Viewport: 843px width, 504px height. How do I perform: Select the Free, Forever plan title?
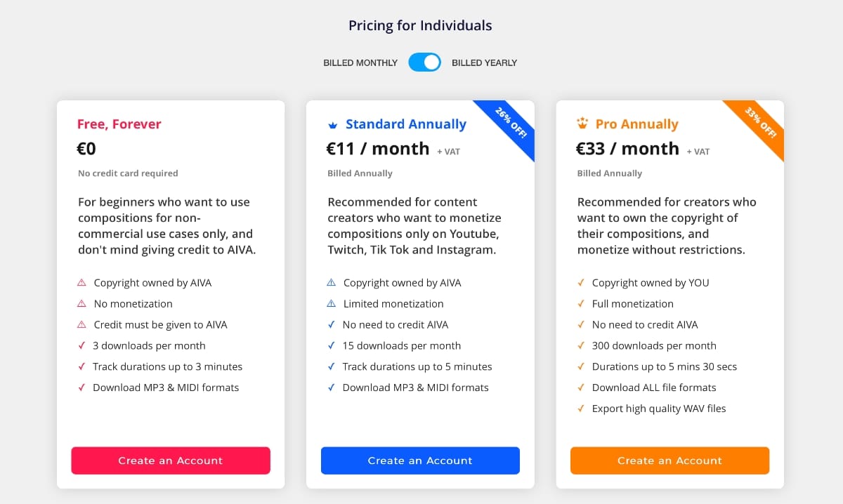point(119,124)
